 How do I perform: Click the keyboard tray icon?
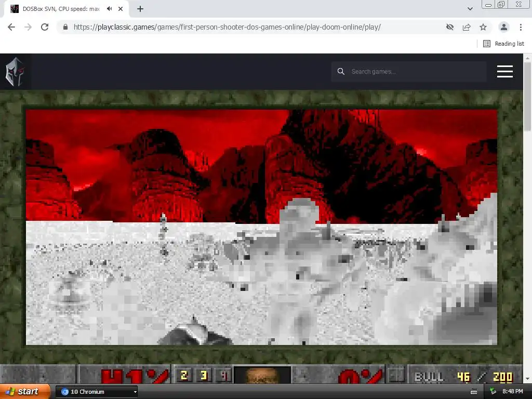coord(474,392)
